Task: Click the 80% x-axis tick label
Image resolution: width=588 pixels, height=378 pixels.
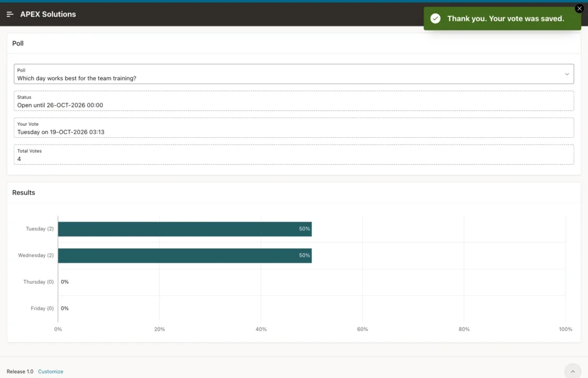Action: (464, 329)
